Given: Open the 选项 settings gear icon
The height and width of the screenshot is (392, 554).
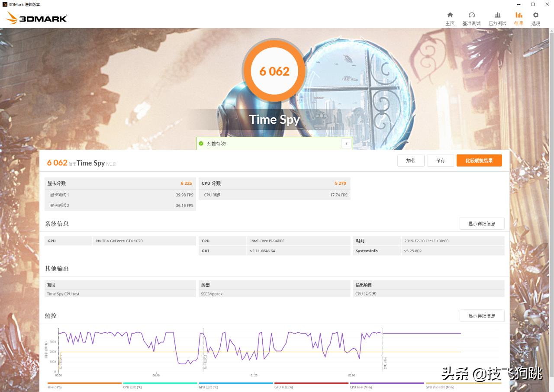Looking at the screenshot, I should (x=535, y=17).
